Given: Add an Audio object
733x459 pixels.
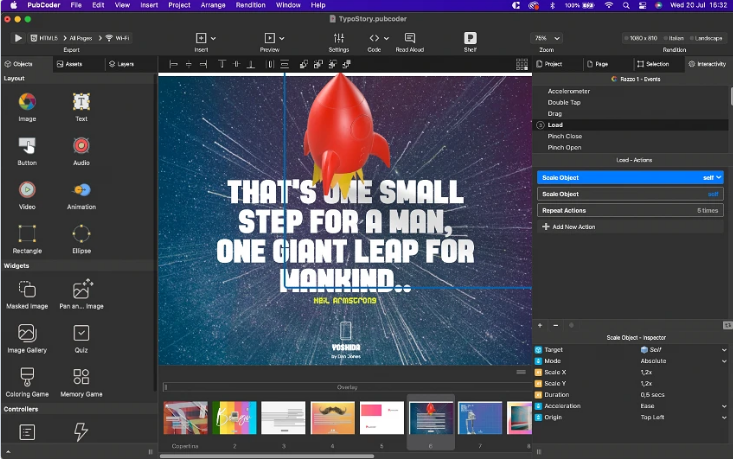Looking at the screenshot, I should click(81, 146).
